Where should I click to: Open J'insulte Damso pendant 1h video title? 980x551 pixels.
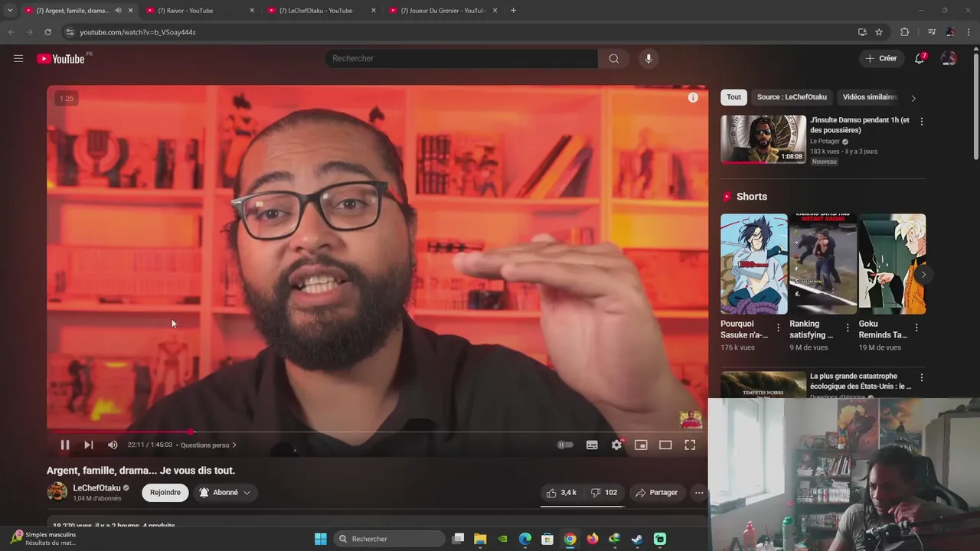(860, 125)
